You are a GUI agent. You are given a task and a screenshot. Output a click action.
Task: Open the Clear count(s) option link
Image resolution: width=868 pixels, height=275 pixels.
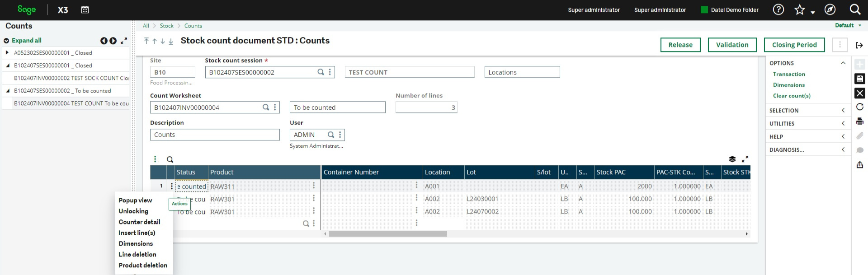[792, 96]
